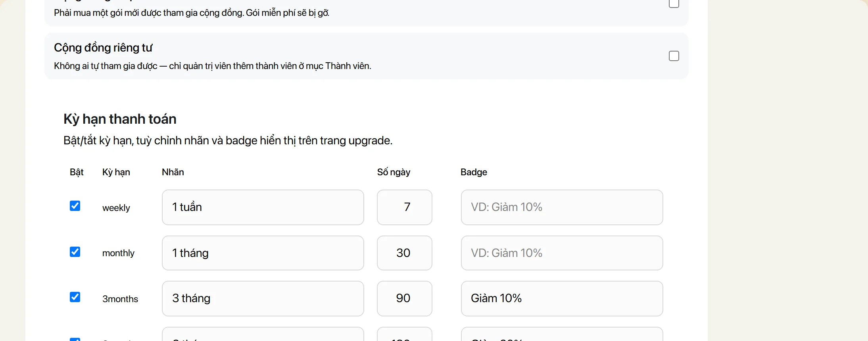Enable the Cộng đồng riêng tư checkbox

674,56
